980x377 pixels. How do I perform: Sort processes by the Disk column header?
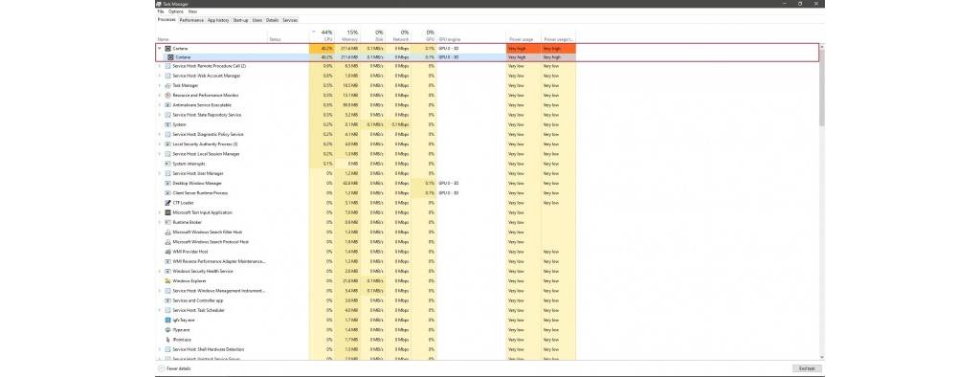[x=373, y=35]
